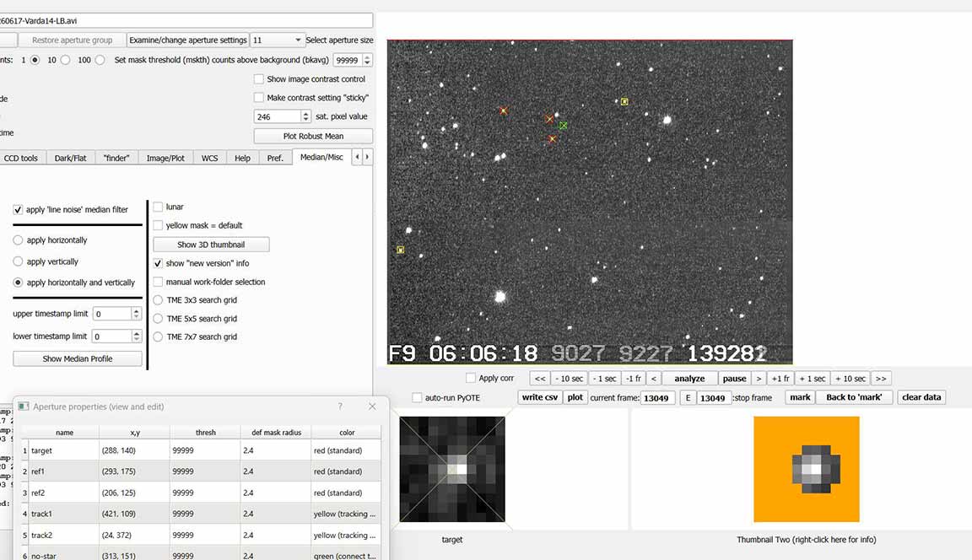
Task: Click the mark button
Action: 800,398
